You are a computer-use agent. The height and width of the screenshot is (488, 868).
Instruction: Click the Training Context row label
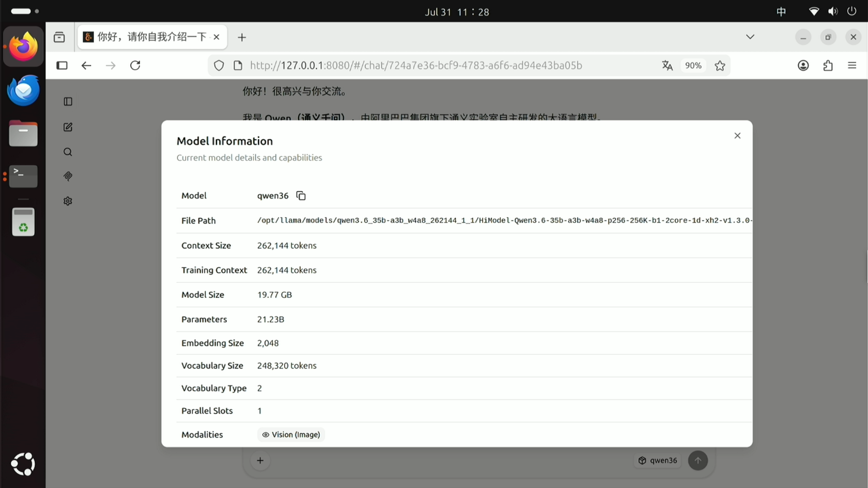[x=214, y=270]
